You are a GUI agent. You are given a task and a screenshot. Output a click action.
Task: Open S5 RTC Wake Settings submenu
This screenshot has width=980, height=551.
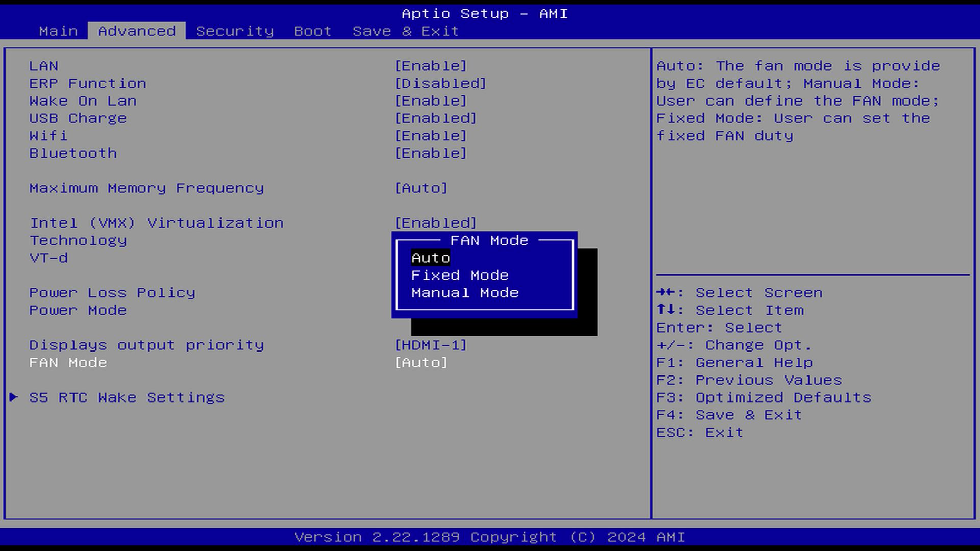(x=127, y=397)
